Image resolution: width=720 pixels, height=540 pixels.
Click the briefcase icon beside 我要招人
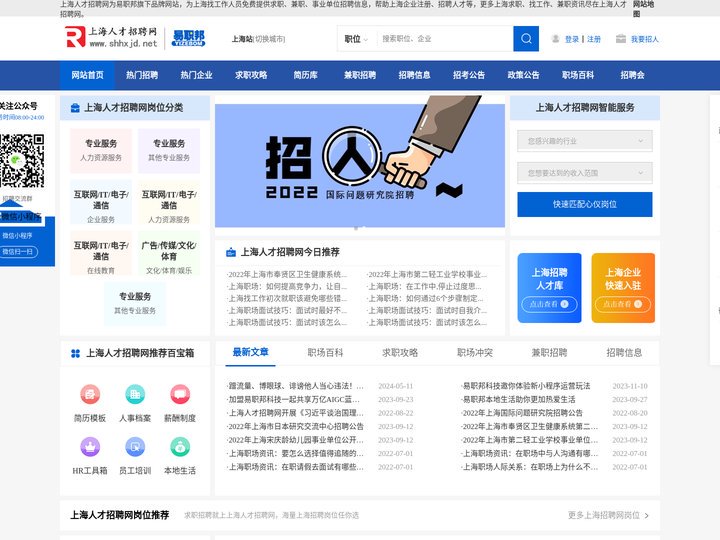(620, 39)
